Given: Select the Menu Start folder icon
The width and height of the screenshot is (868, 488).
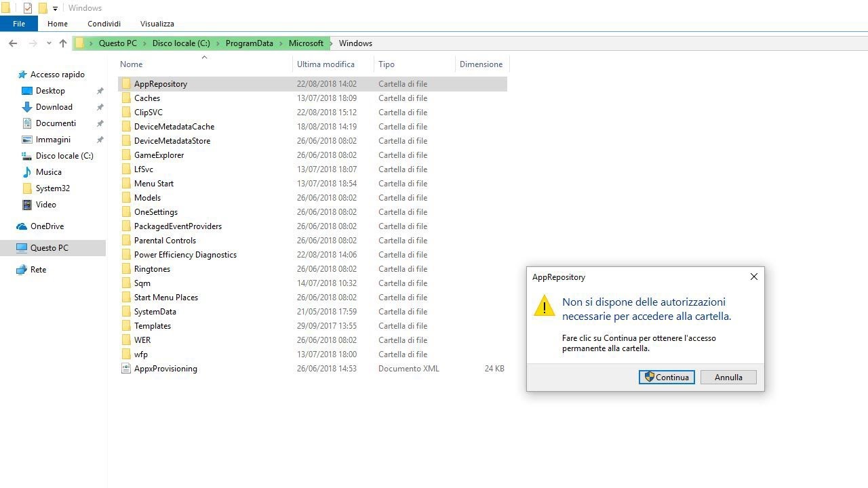Looking at the screenshot, I should click(x=125, y=184).
